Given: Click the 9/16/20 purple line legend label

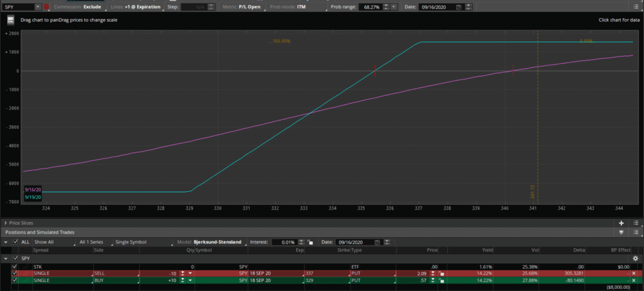Looking at the screenshot, I should [x=33, y=190].
